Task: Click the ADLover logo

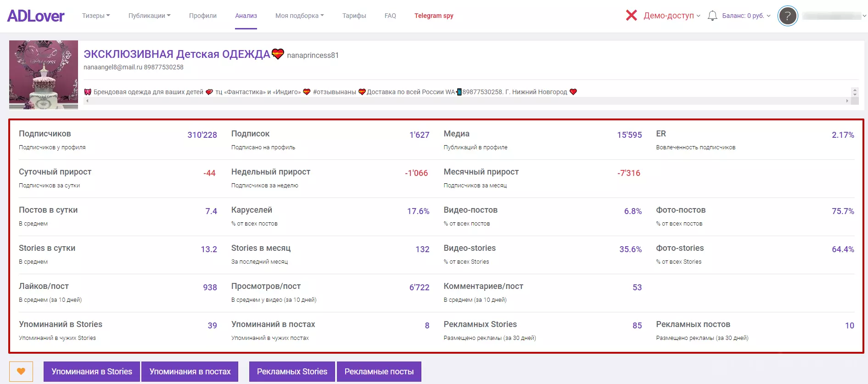Action: [x=36, y=16]
